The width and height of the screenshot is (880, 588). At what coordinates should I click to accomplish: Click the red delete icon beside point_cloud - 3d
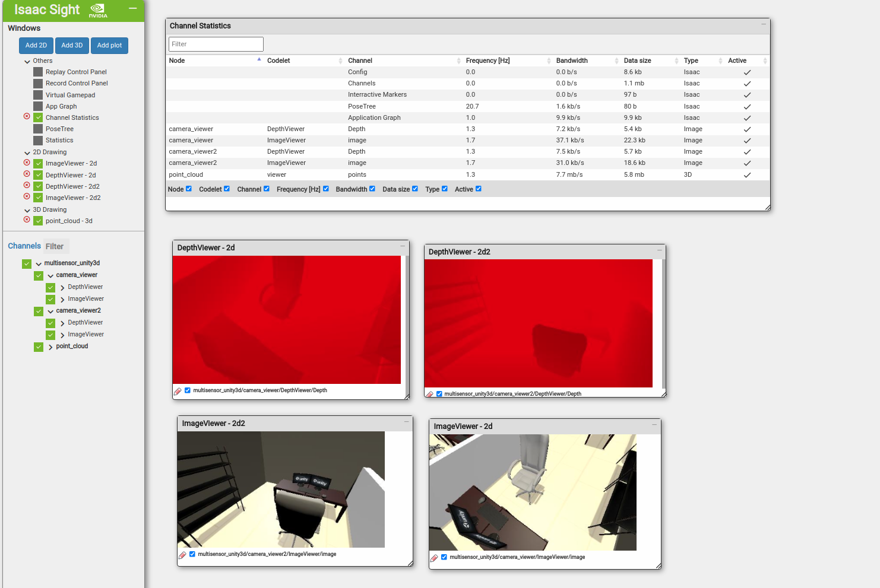point(27,220)
